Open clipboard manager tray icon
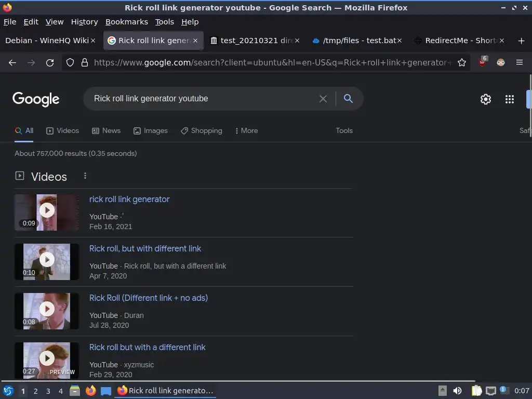This screenshot has width=532, height=399. (477, 391)
